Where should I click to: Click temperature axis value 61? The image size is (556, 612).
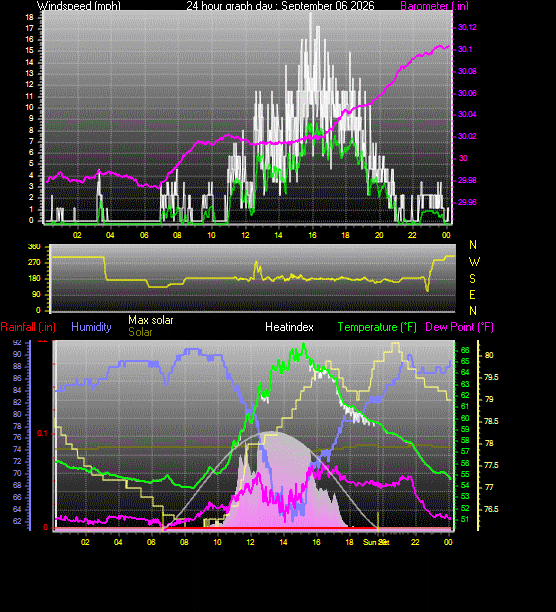(465, 407)
